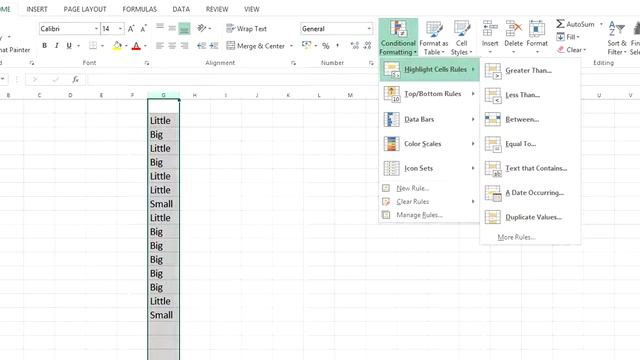Align text left
The height and width of the screenshot is (360, 640).
pos(160,46)
